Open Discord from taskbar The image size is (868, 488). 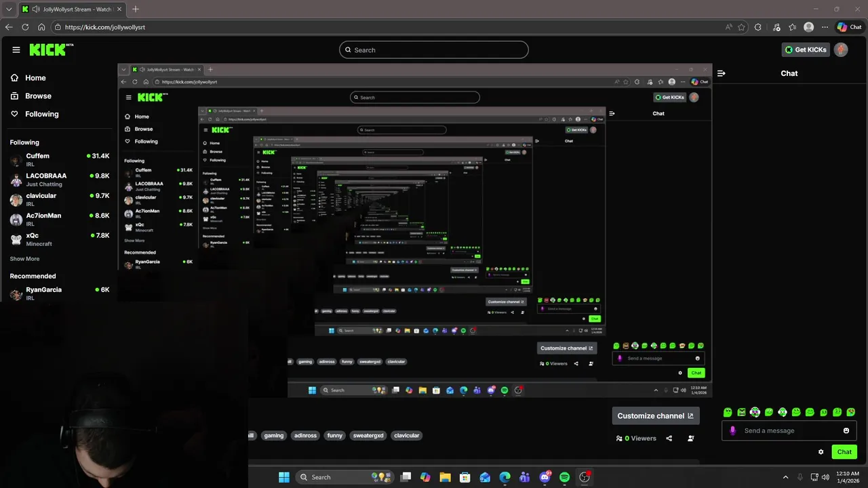coord(545,477)
